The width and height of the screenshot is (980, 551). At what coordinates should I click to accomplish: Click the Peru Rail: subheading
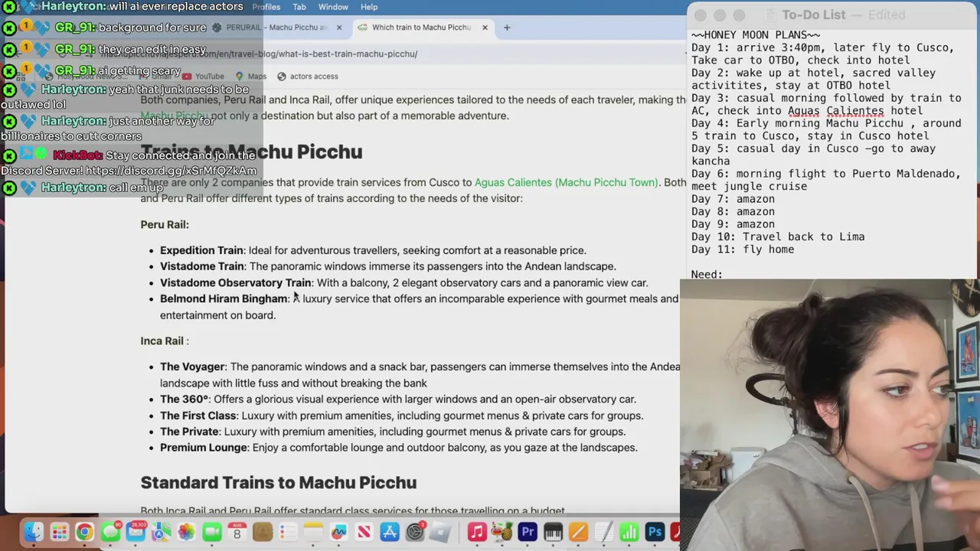coord(165,224)
